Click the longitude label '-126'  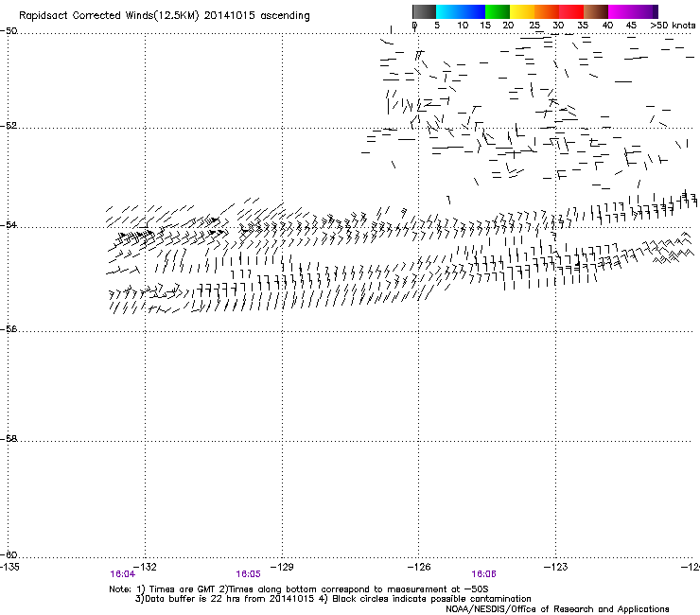tap(419, 567)
